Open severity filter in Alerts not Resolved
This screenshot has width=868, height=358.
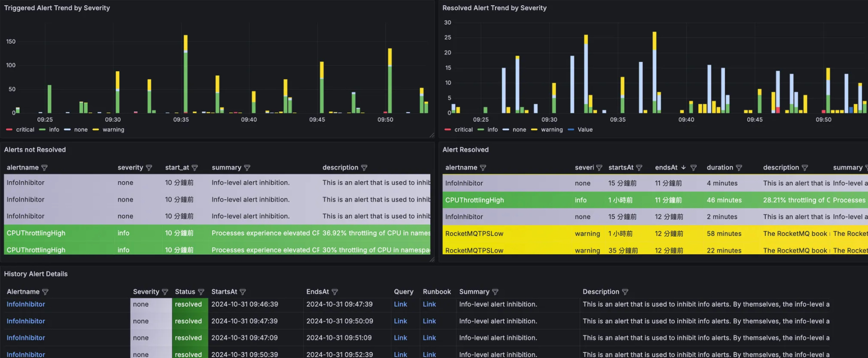coord(149,168)
